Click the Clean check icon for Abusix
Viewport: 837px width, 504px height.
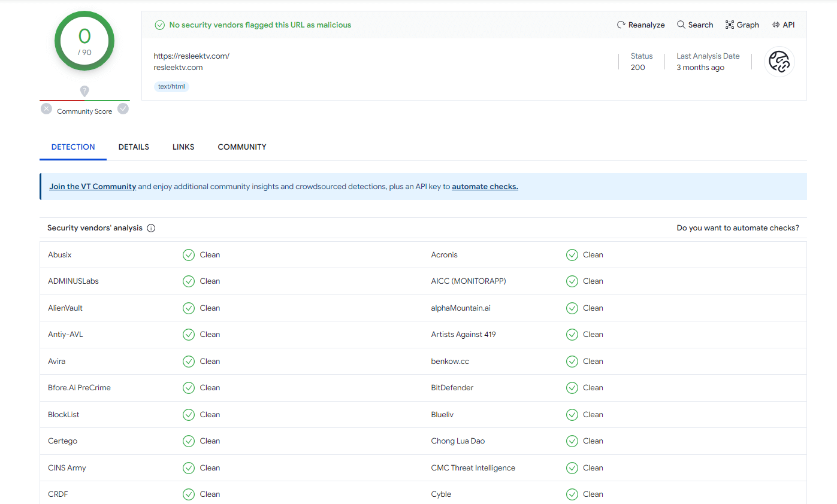pos(189,255)
